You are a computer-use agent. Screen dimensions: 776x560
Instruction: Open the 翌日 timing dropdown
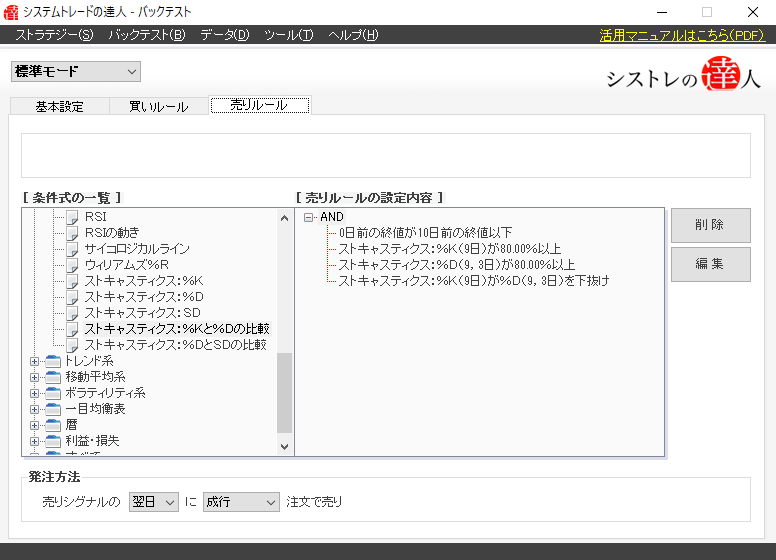153,502
